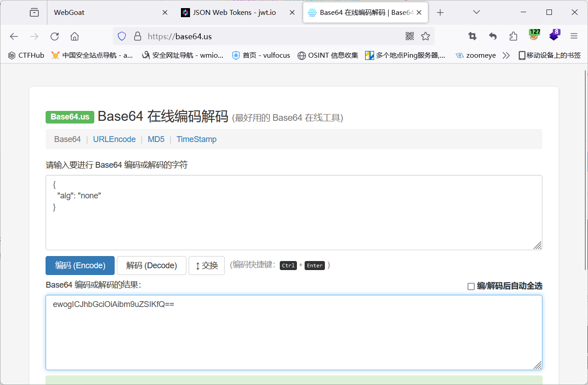588x385 pixels.
Task: Click the result textarea resize handle
Action: tap(537, 365)
